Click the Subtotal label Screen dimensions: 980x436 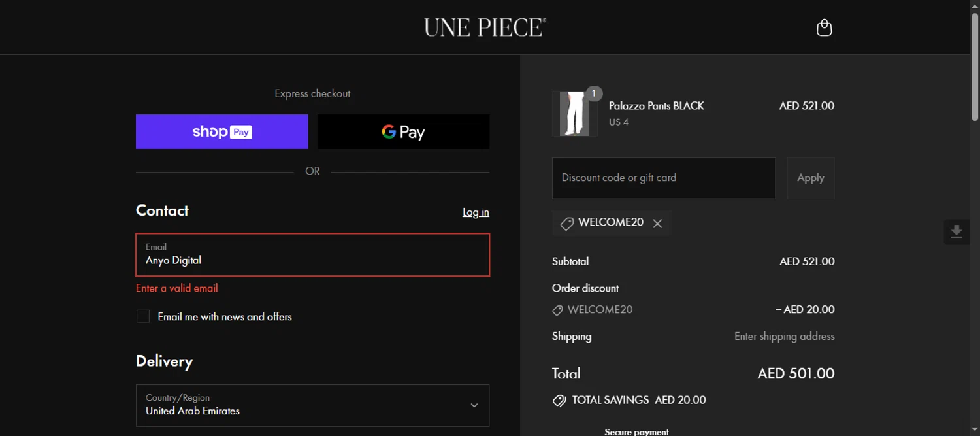[x=570, y=261]
